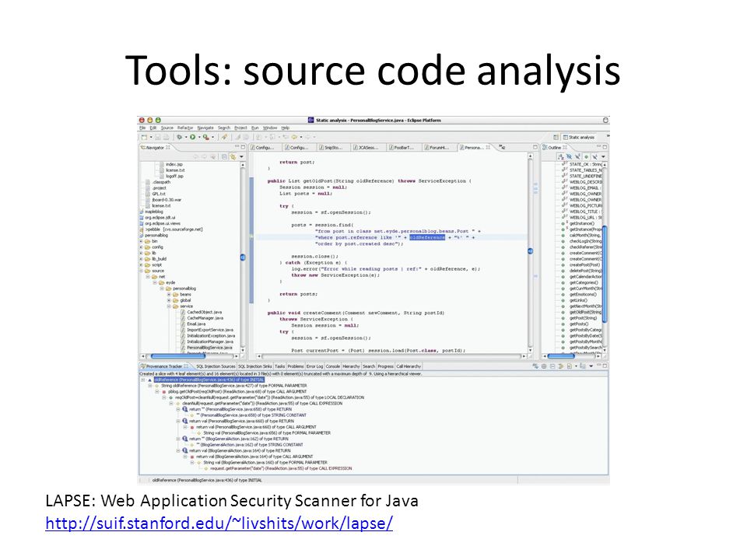Viewport: 747px width, 560px height.
Task: Click red square beside pblog.getOldPost call argument
Action: coord(164,391)
